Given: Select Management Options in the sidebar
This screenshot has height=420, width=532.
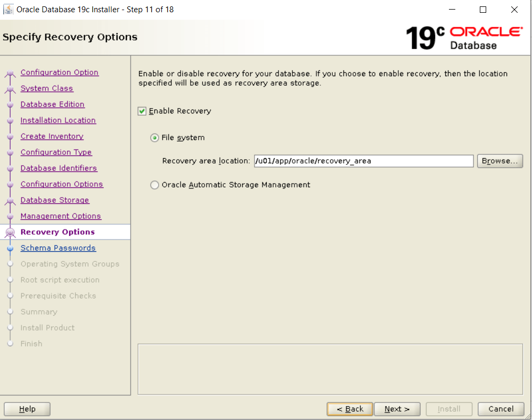Looking at the screenshot, I should click(x=61, y=216).
